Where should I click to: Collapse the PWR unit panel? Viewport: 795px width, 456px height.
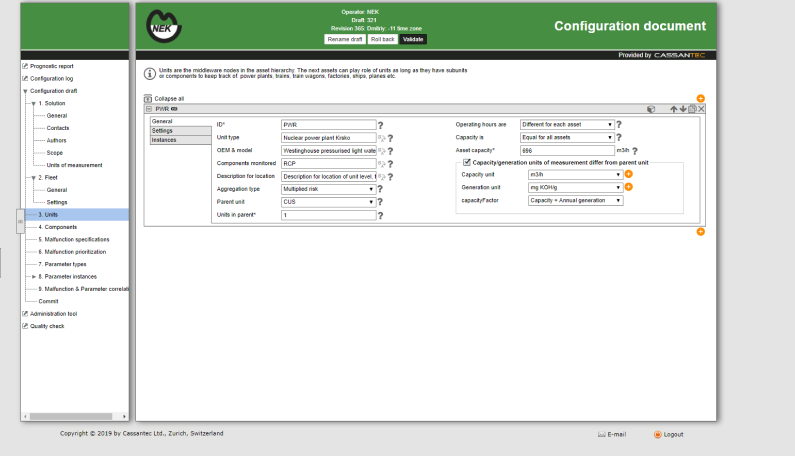(x=149, y=109)
